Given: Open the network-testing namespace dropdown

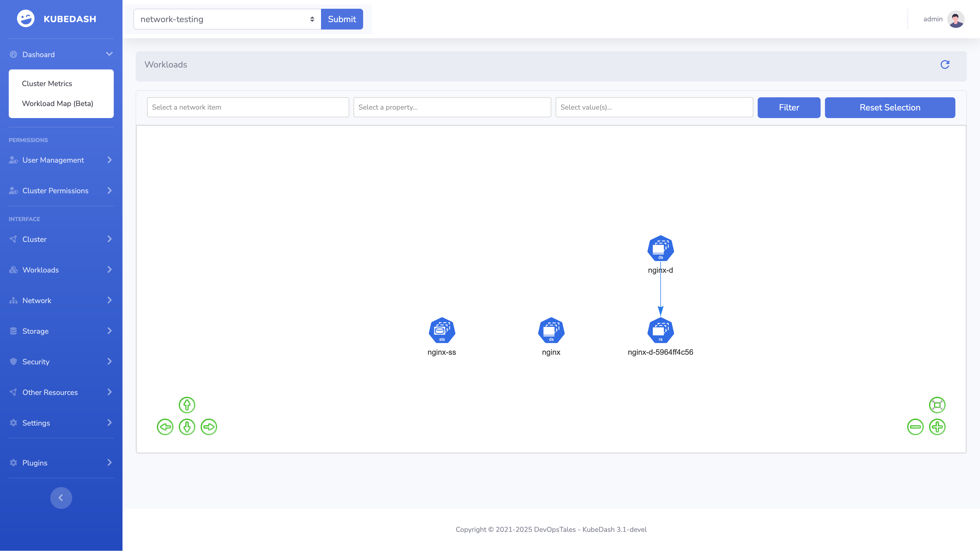Looking at the screenshot, I should (x=227, y=19).
